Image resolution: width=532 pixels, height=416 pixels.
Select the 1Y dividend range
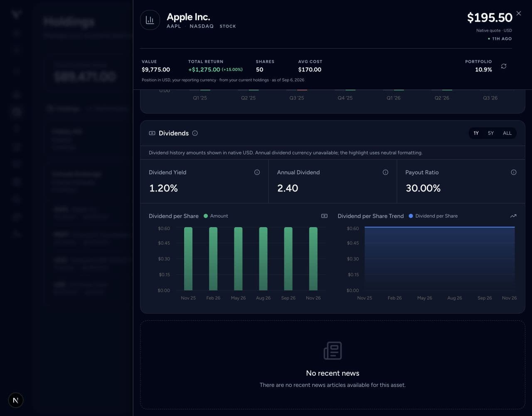click(x=476, y=133)
